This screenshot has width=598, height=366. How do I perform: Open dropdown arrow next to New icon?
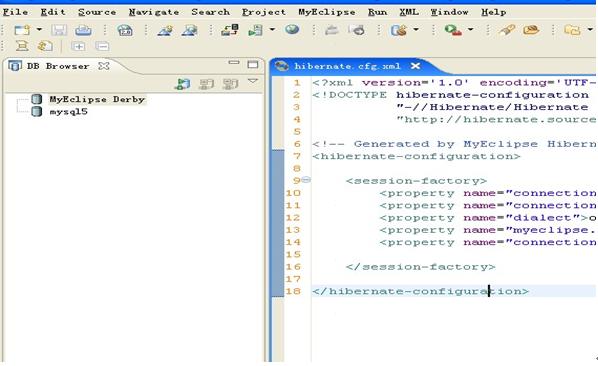pyautogui.click(x=39, y=29)
